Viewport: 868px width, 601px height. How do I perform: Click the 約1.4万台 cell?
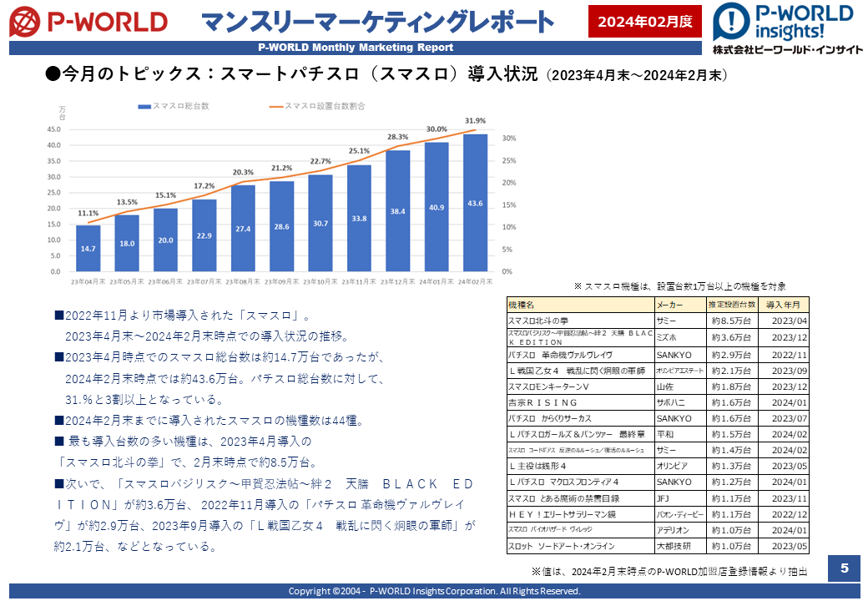tap(731, 451)
